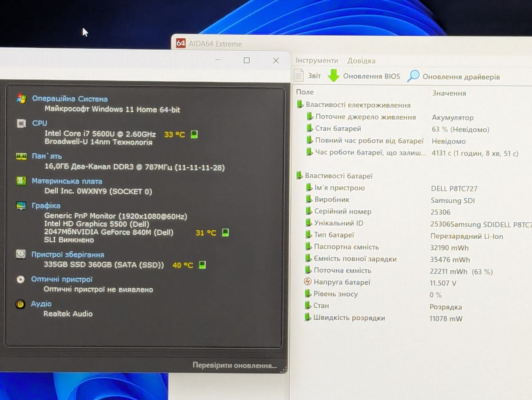Viewport: 532px width, 400px height.
Task: Open the Довідка menu in AIDA64
Action: 361,61
